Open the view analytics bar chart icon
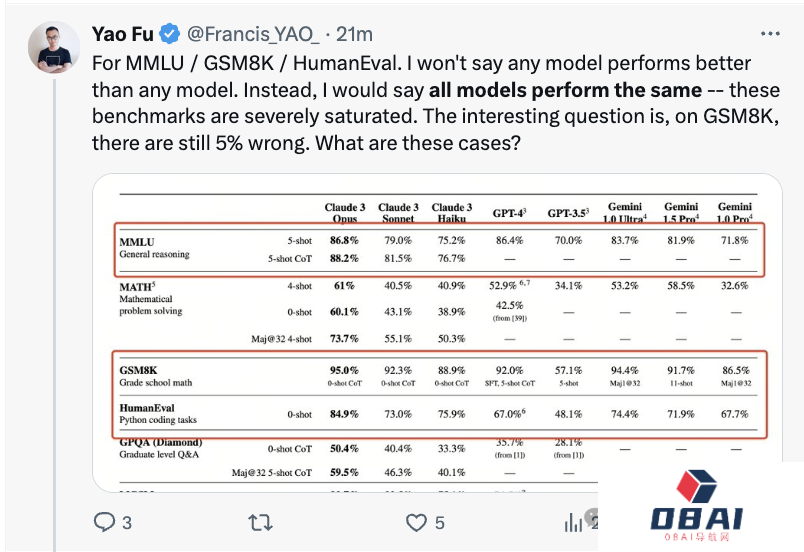Viewport: 804px width, 552px height. pos(574,521)
